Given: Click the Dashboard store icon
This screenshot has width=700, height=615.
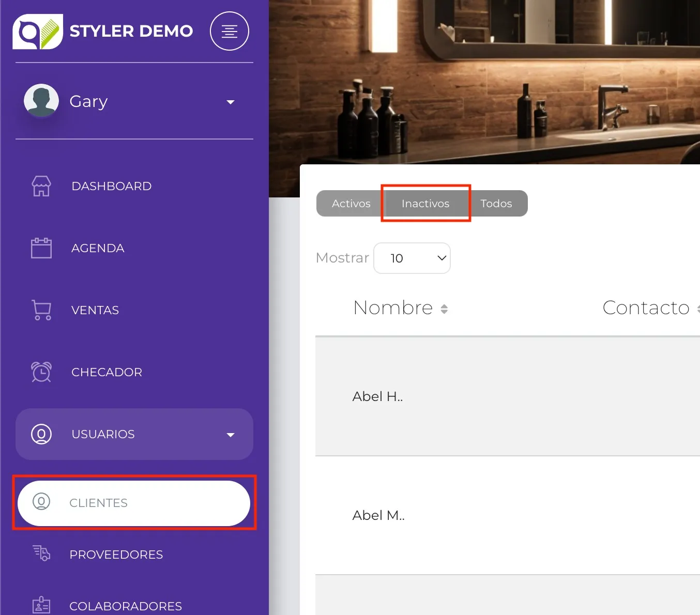Looking at the screenshot, I should tap(41, 186).
